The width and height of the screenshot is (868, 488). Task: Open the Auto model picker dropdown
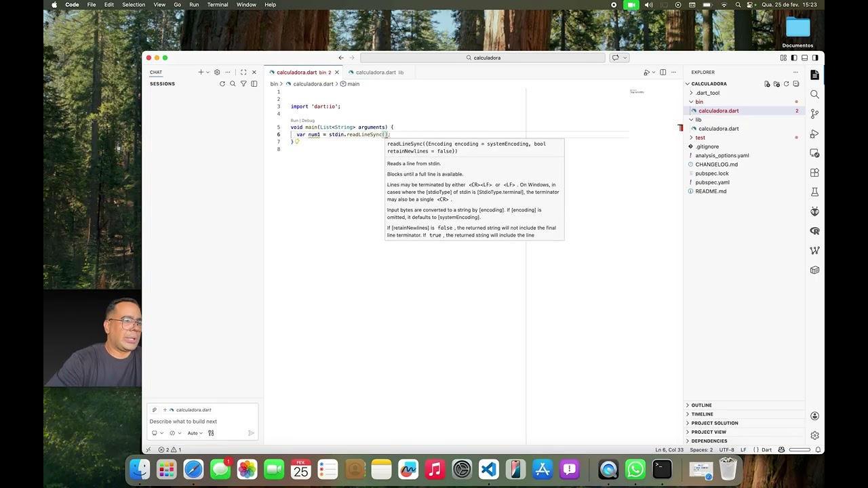(x=195, y=433)
